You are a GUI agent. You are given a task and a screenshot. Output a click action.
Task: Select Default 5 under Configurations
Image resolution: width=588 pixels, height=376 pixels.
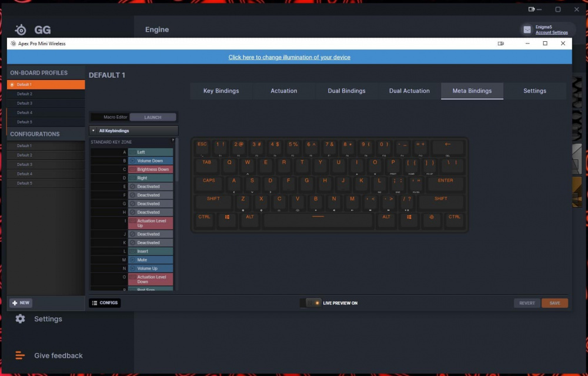point(46,183)
